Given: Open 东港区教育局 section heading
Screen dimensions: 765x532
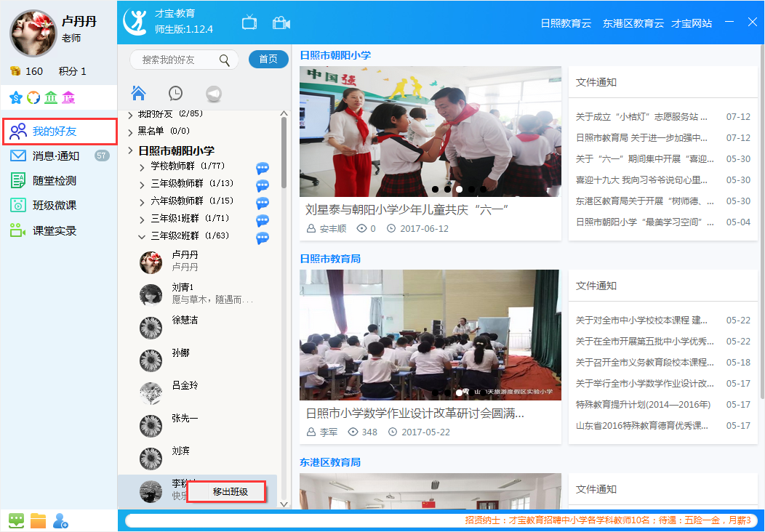Looking at the screenshot, I should [330, 462].
